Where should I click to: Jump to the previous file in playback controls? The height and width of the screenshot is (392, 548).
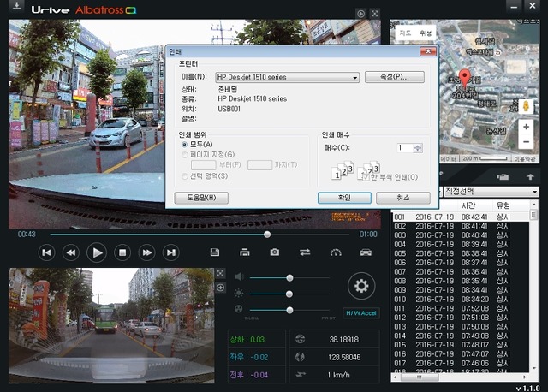click(x=46, y=252)
